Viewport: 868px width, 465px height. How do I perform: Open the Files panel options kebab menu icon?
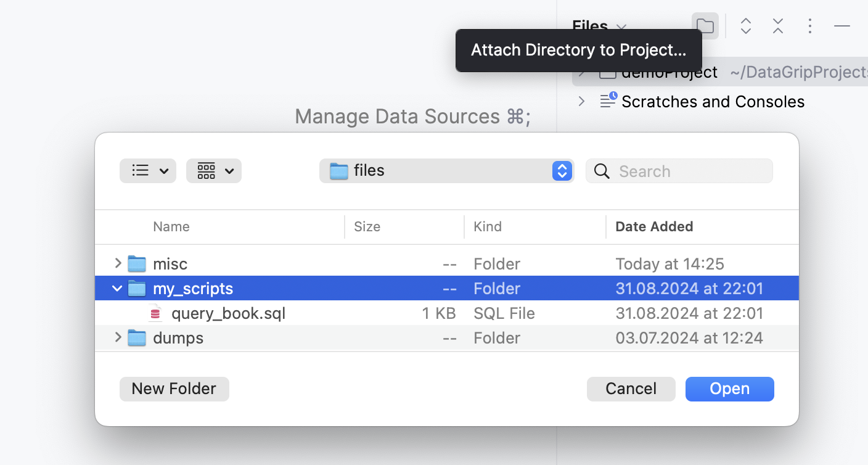pyautogui.click(x=809, y=26)
